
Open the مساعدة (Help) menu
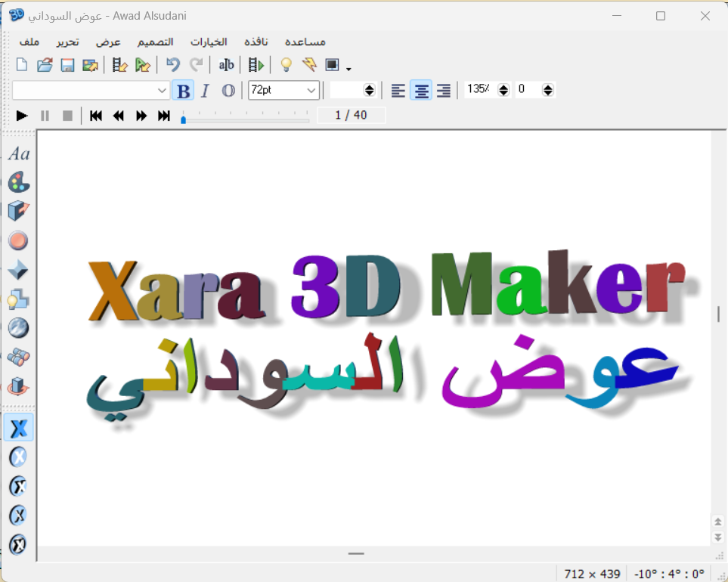click(305, 42)
